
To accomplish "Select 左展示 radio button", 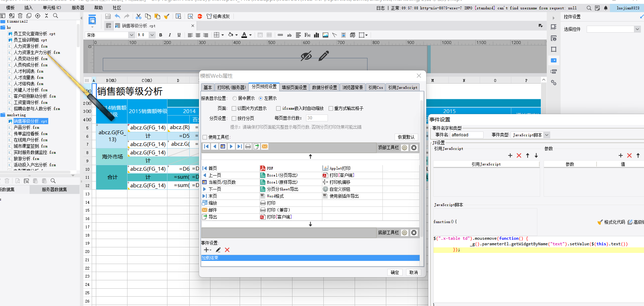I will (261, 99).
